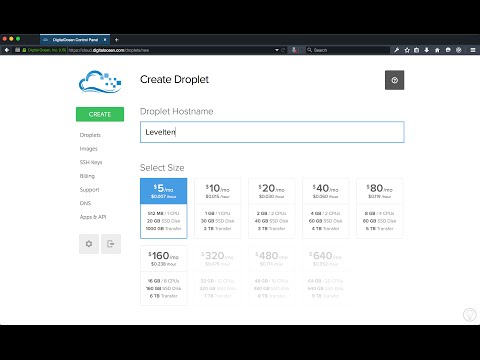Click the green site identity padlock
480x360 pixels.
click(x=24, y=50)
